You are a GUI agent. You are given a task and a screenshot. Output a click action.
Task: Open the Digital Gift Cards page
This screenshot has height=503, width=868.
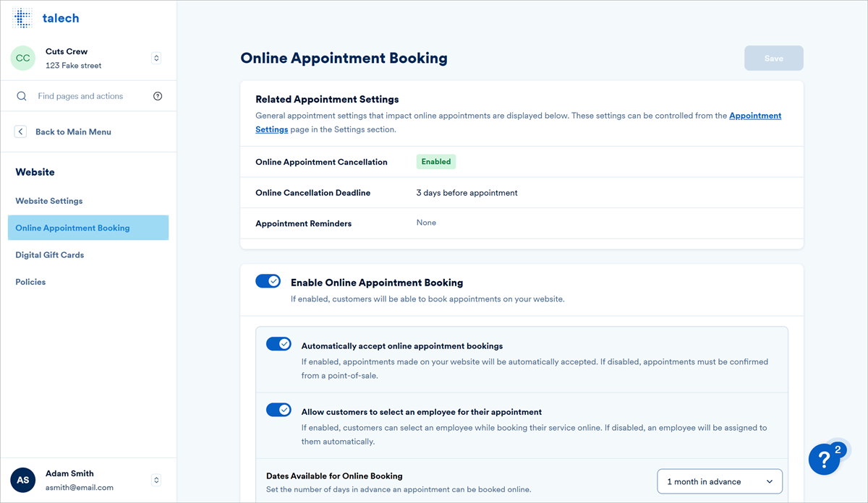49,254
